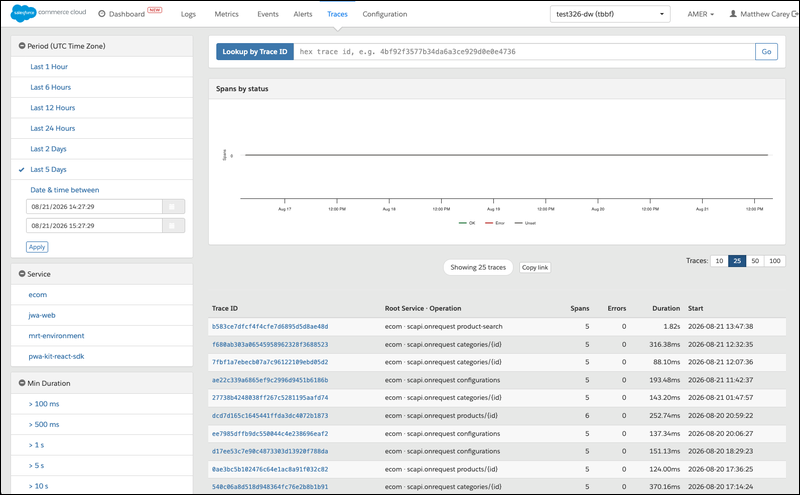Open the Dashboard page
This screenshot has height=495, width=800.
[x=127, y=14]
